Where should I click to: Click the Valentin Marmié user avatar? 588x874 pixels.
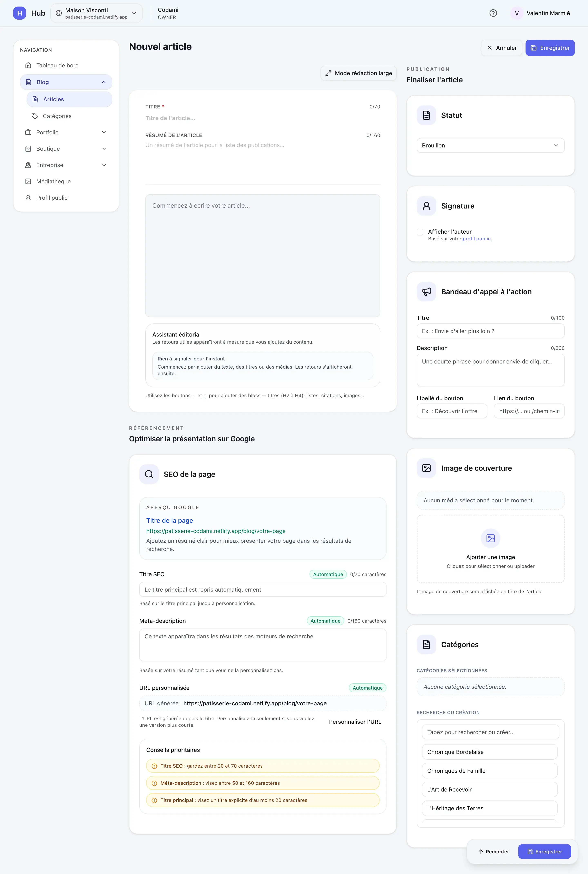(516, 13)
